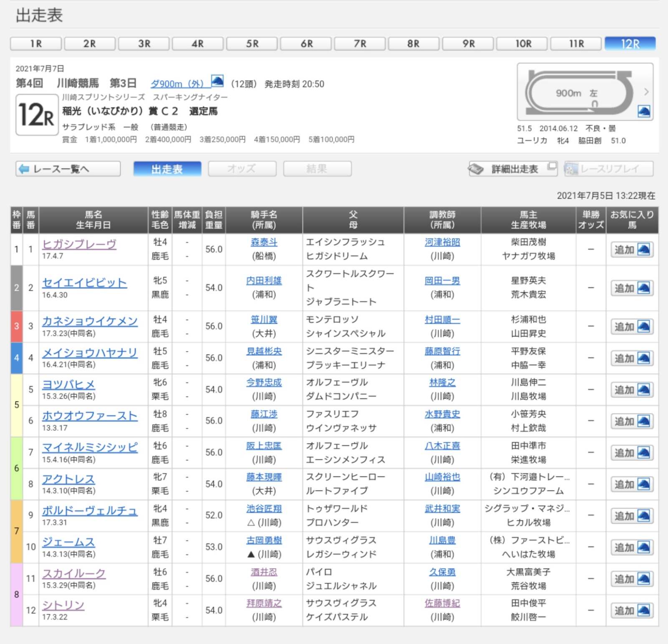Open horse ホウオウファースト page
Image resolution: width=668 pixels, height=644 pixels.
(x=90, y=416)
